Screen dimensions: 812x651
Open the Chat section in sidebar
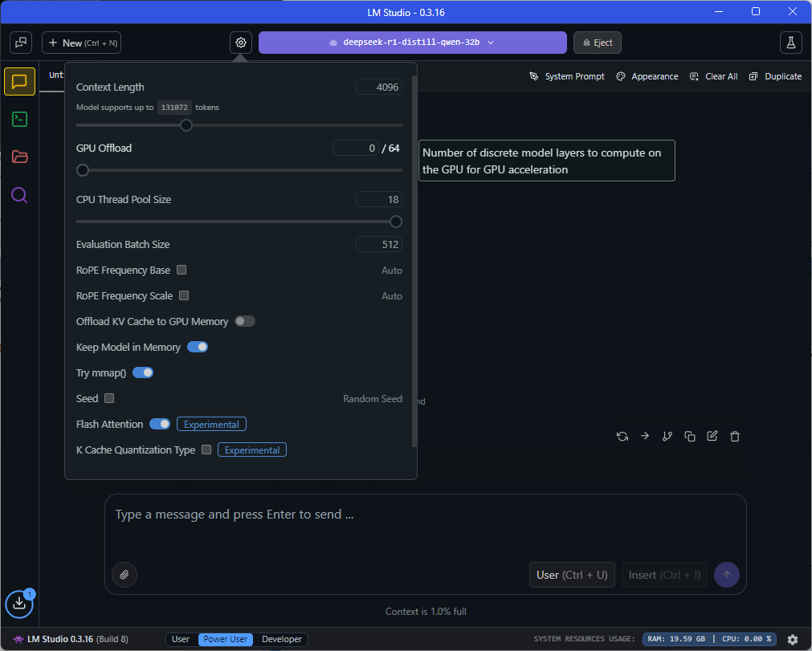20,81
